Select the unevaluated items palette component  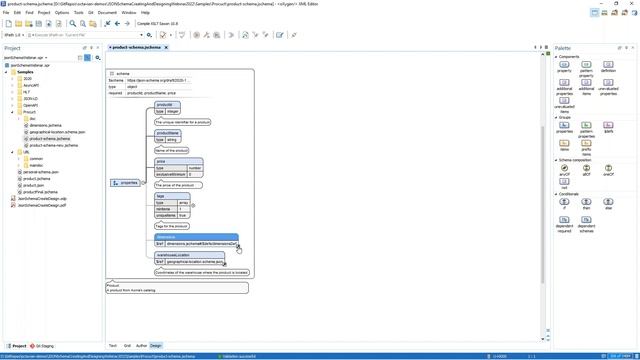tap(564, 105)
